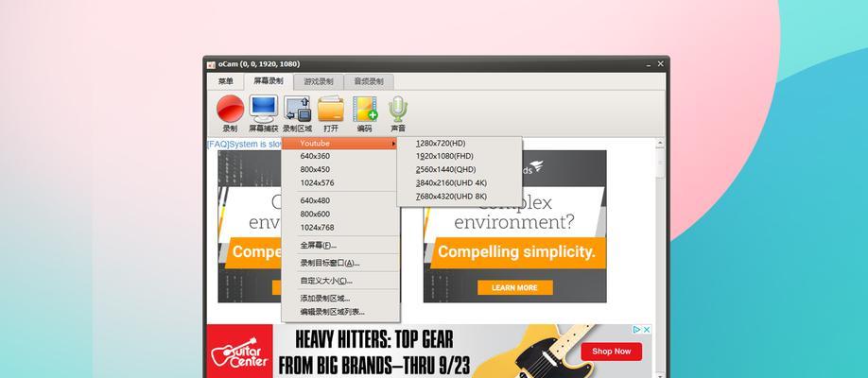This screenshot has height=378, width=868.
Task: Select 800x450 from the menu
Action: tap(340, 169)
